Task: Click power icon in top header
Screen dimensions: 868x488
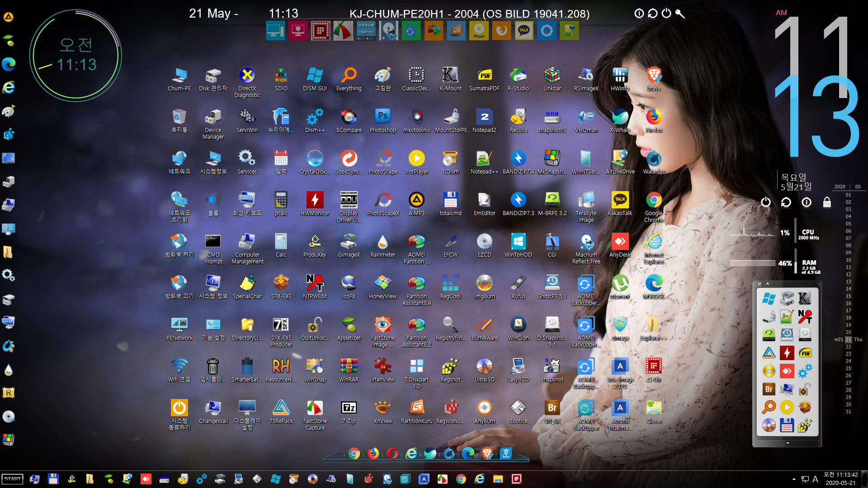Action: pos(666,14)
